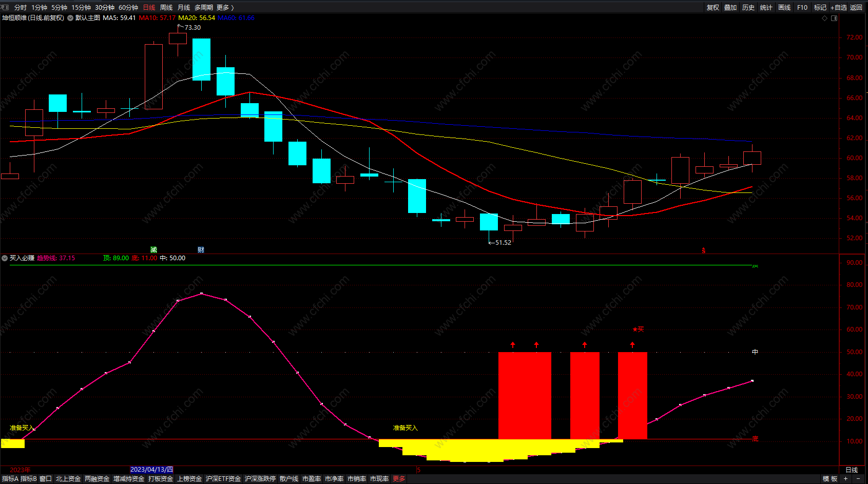
Task: Switch to 月线 monthly chart
Action: pyautogui.click(x=184, y=8)
